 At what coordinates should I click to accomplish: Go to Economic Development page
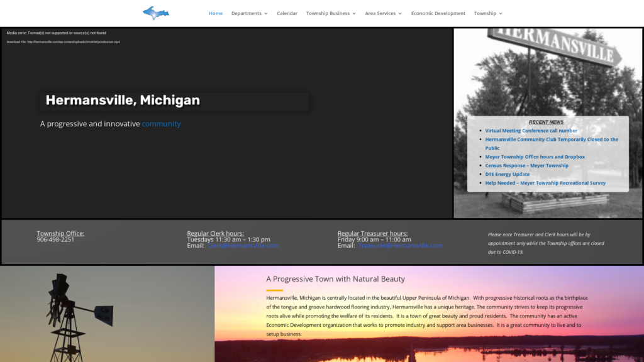coord(438,13)
